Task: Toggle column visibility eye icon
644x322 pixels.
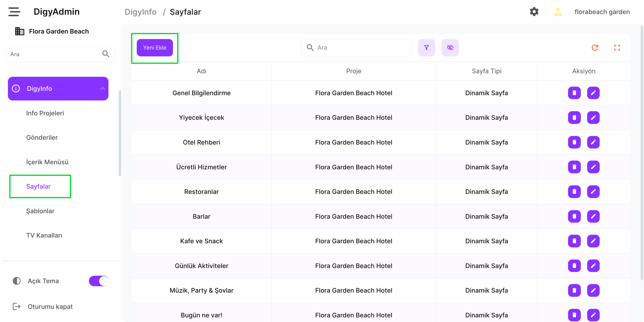Action: coord(450,47)
